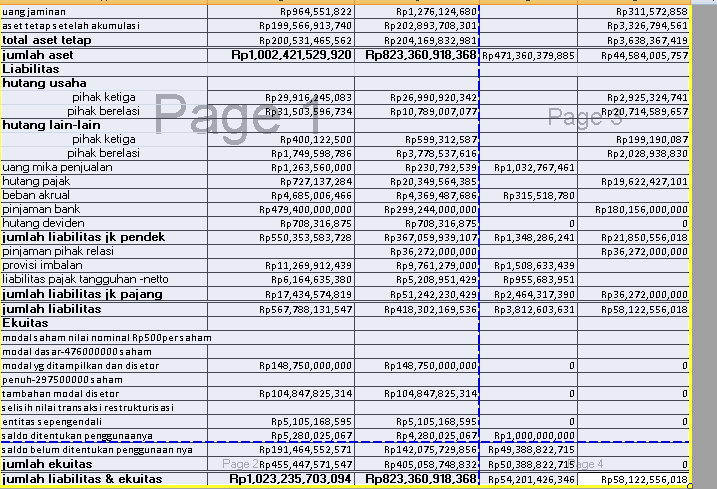Screen dimensions: 717x489
Task: Select the 'hutang pajak' label cell
Action: 104,182
